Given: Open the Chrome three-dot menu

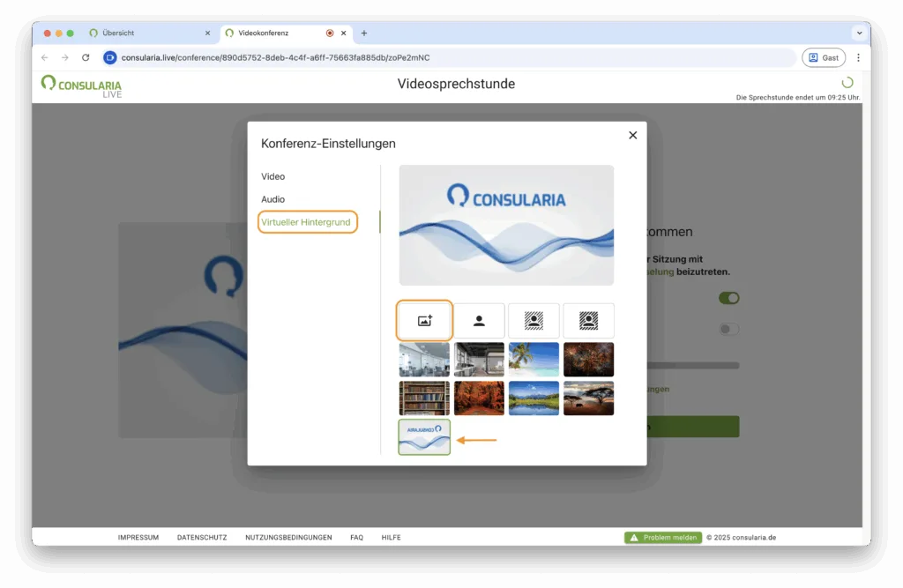Looking at the screenshot, I should pyautogui.click(x=858, y=57).
